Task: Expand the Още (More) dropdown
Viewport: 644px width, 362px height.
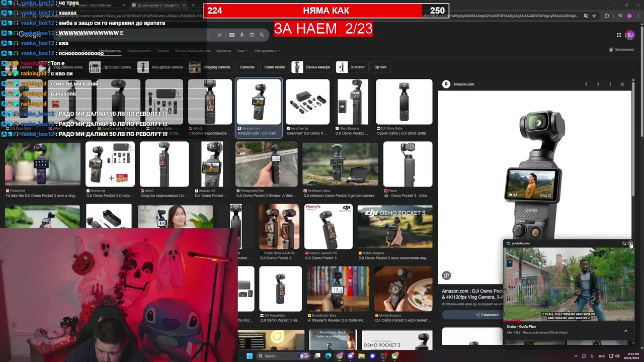Action: click(242, 51)
